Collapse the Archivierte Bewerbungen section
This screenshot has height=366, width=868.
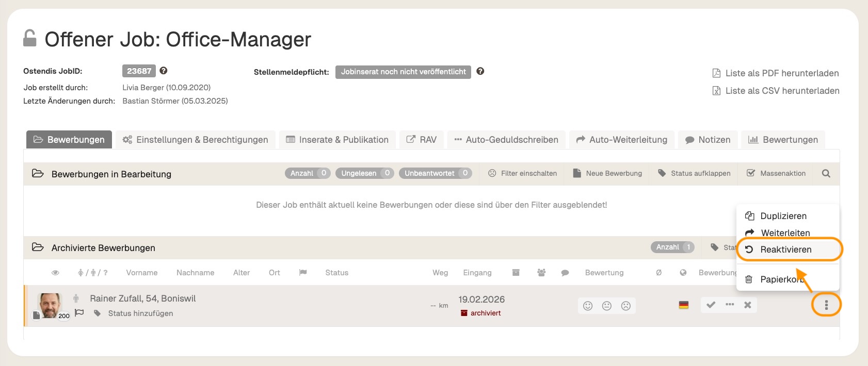point(38,247)
